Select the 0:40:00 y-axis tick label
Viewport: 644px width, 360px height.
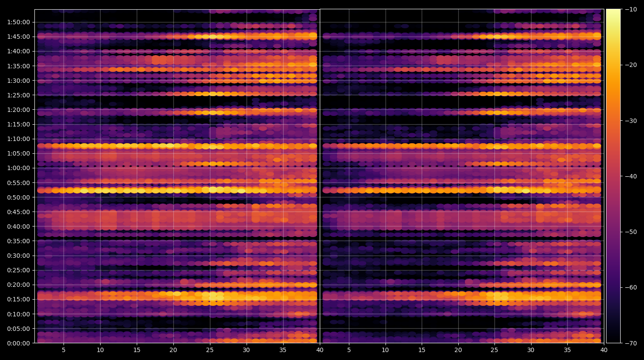(19, 226)
